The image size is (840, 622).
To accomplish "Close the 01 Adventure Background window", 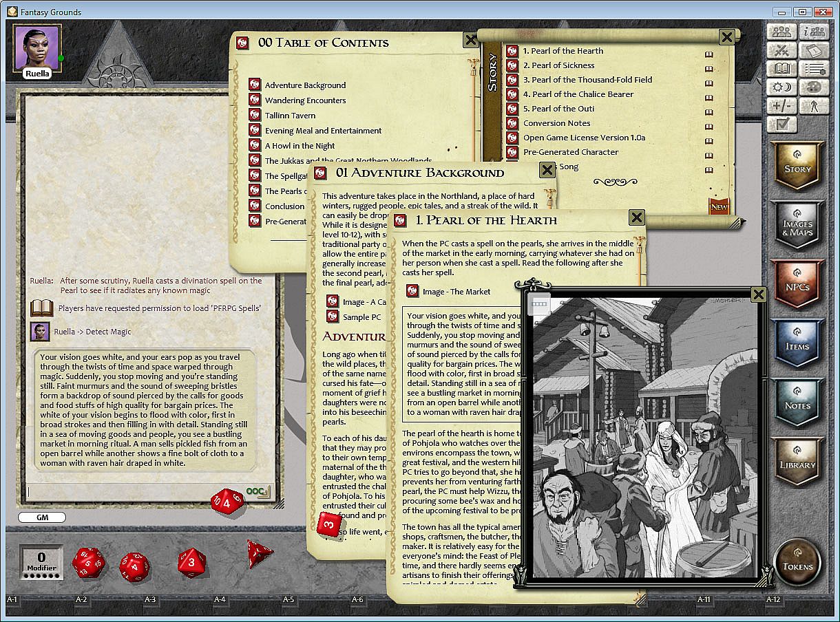I will [x=547, y=169].
